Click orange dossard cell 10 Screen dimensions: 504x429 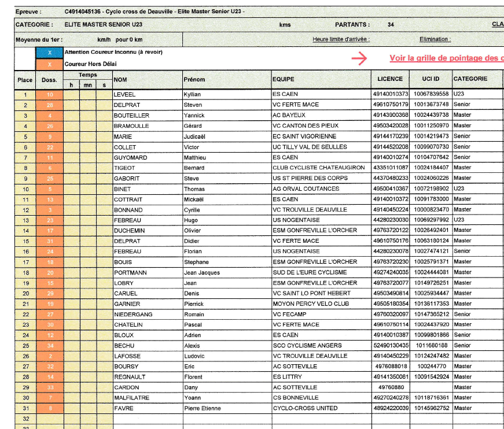(x=50, y=95)
